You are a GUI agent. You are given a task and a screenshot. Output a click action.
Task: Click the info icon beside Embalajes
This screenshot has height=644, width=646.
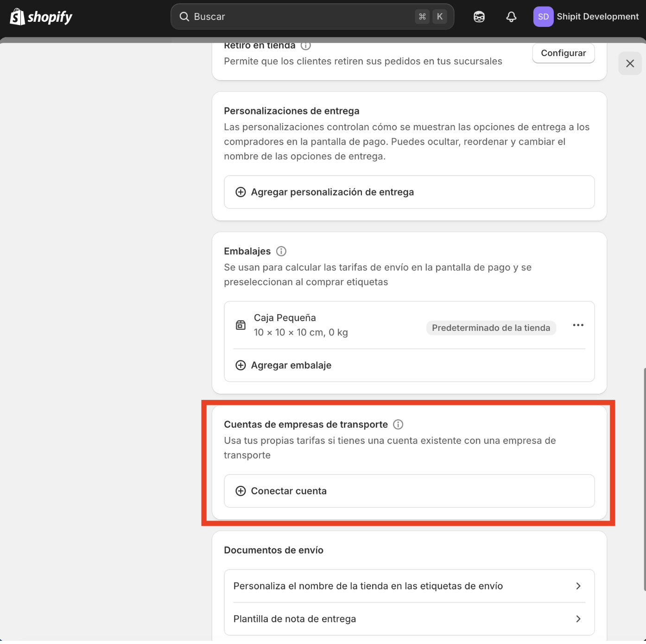281,251
